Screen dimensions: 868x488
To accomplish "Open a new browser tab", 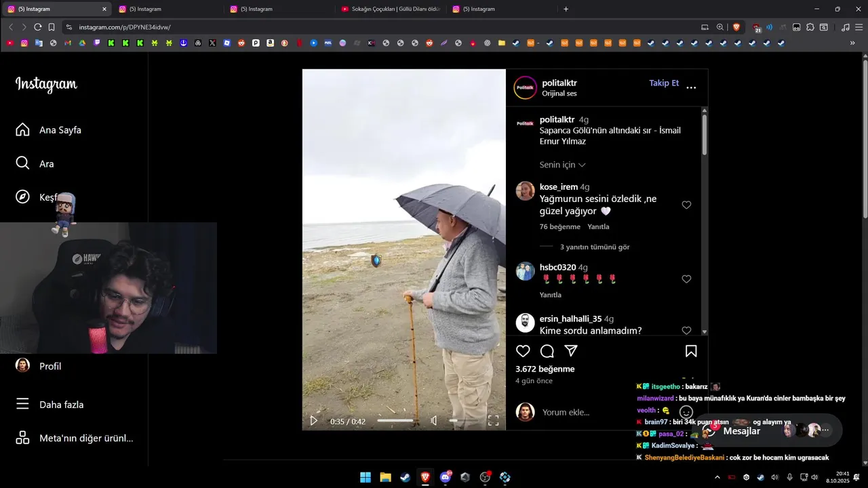I will point(566,9).
